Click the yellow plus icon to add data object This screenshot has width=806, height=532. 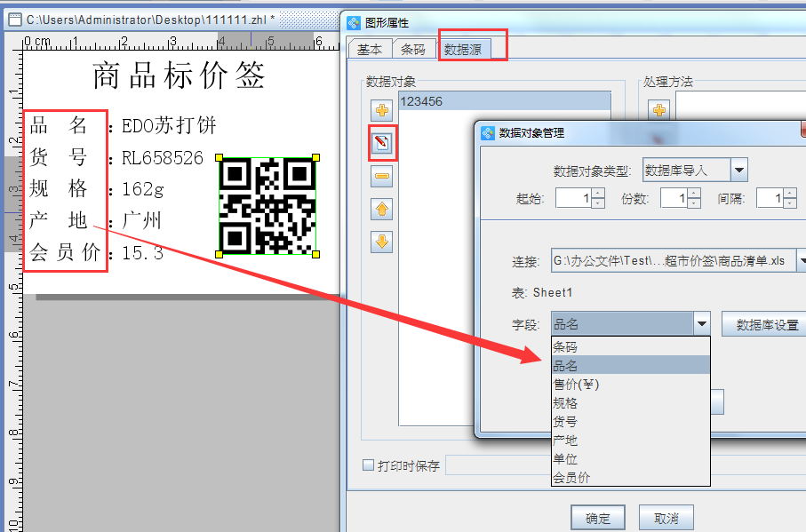click(381, 109)
